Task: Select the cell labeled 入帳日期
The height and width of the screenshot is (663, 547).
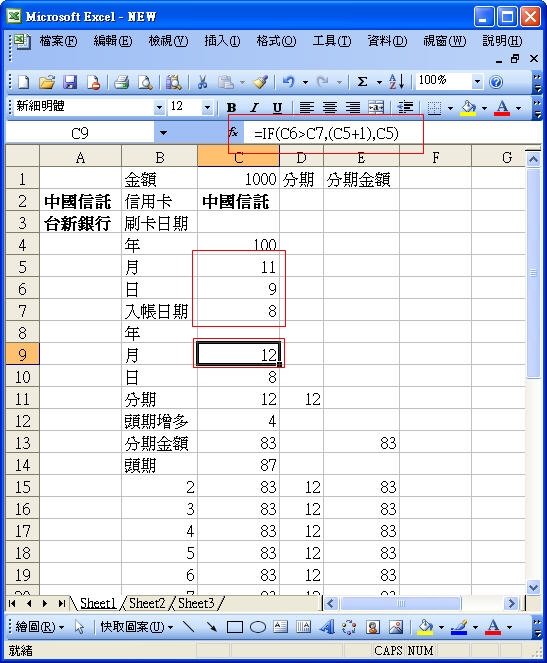Action: [x=159, y=311]
